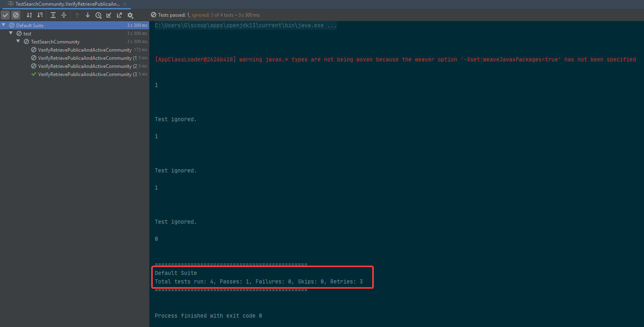Screen dimensions: 644x327
Task: Collapse the TestSearchCommunity class node
Action: click(18, 41)
